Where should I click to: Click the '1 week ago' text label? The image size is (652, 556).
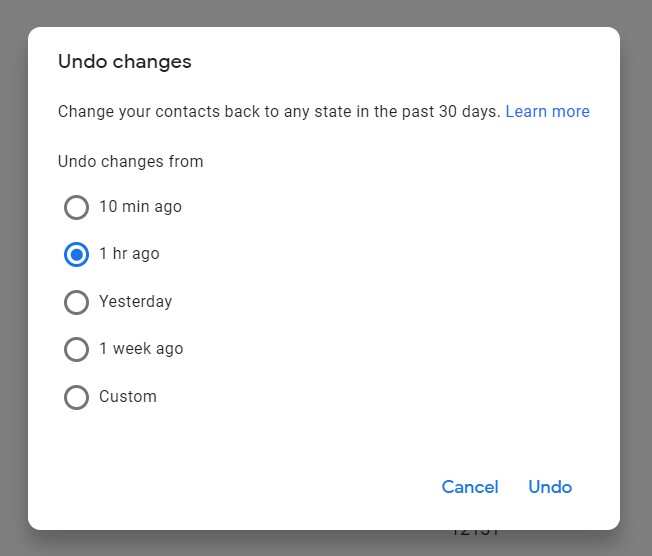[141, 348]
